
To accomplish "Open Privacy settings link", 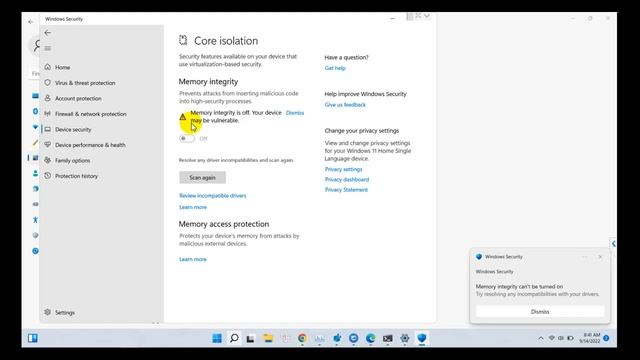I will 343,169.
